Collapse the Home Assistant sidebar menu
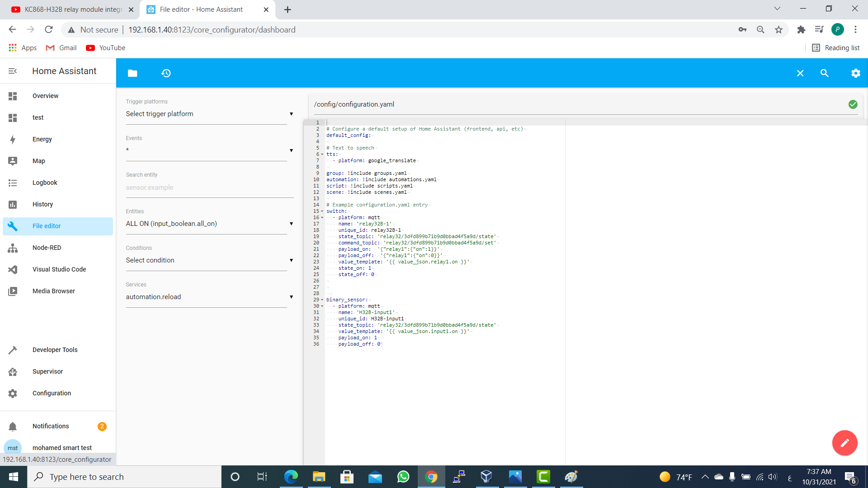Viewport: 868px width, 488px height. (13, 71)
